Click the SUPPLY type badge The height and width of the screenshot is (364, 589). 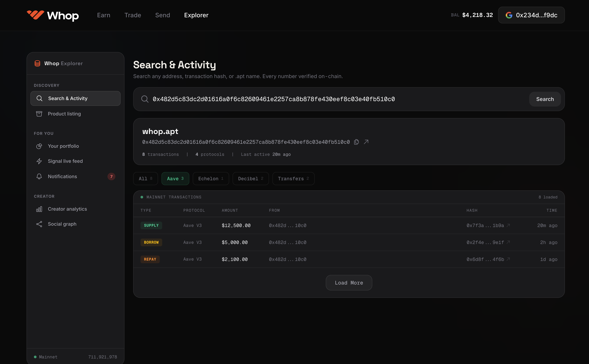tap(151, 225)
